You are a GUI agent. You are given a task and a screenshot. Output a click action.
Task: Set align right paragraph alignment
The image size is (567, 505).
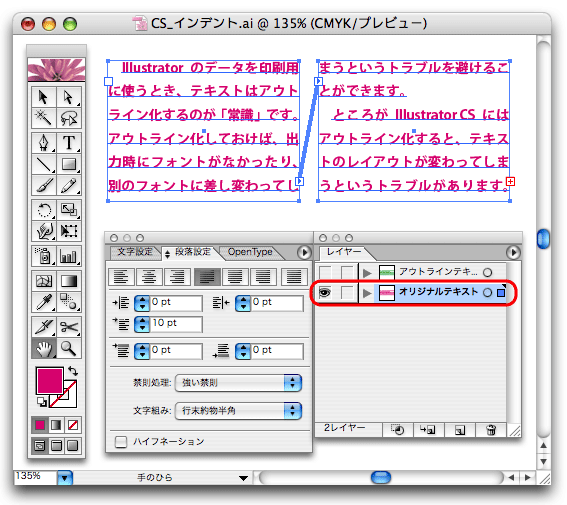177,277
